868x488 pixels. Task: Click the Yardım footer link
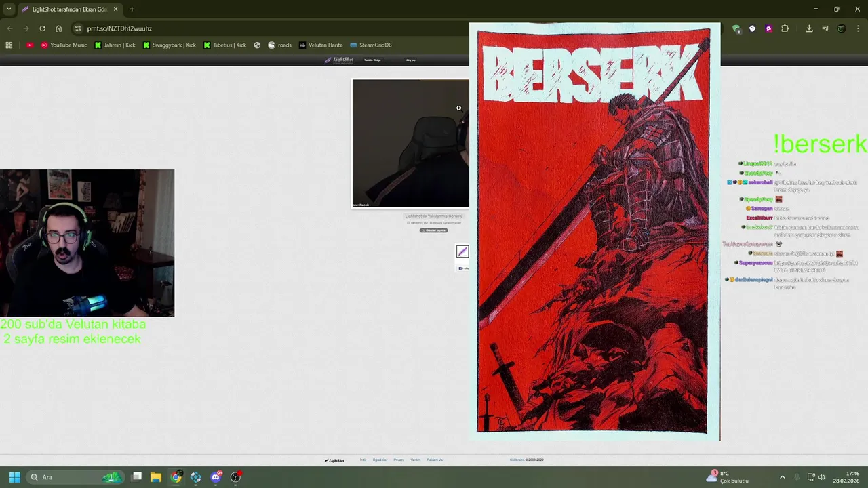tap(416, 460)
